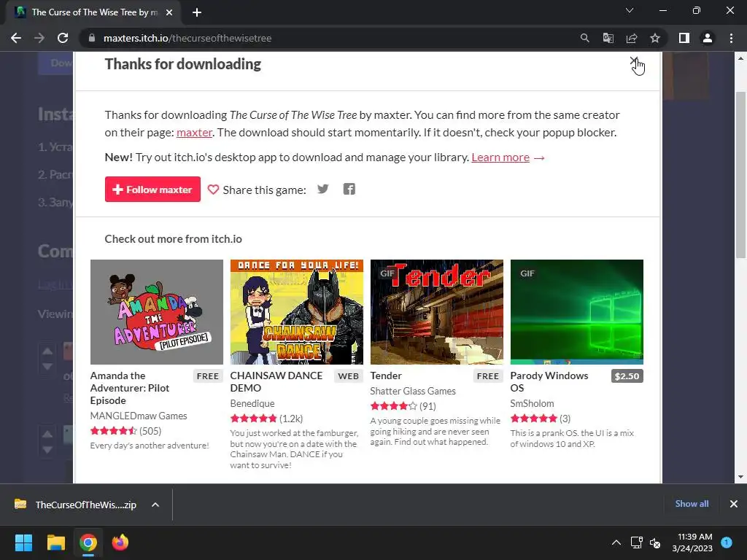The height and width of the screenshot is (560, 747).
Task: Expand the download item options chevron
Action: pos(155,505)
